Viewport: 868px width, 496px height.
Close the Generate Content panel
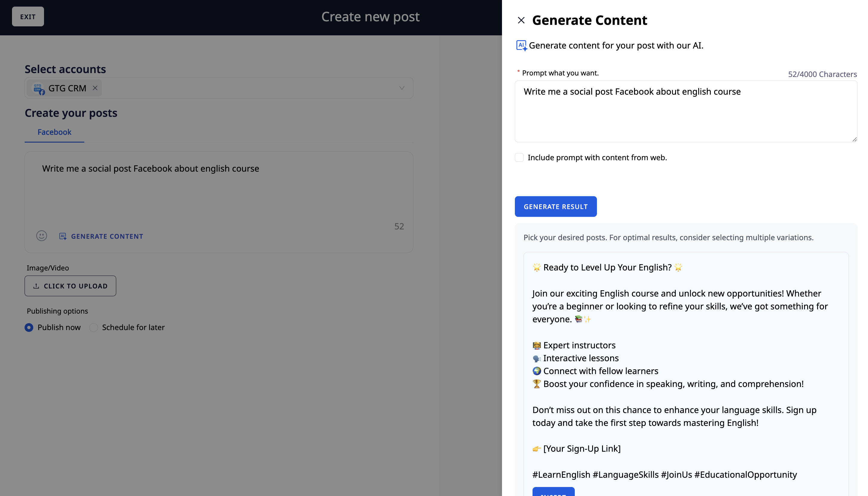[x=521, y=20]
